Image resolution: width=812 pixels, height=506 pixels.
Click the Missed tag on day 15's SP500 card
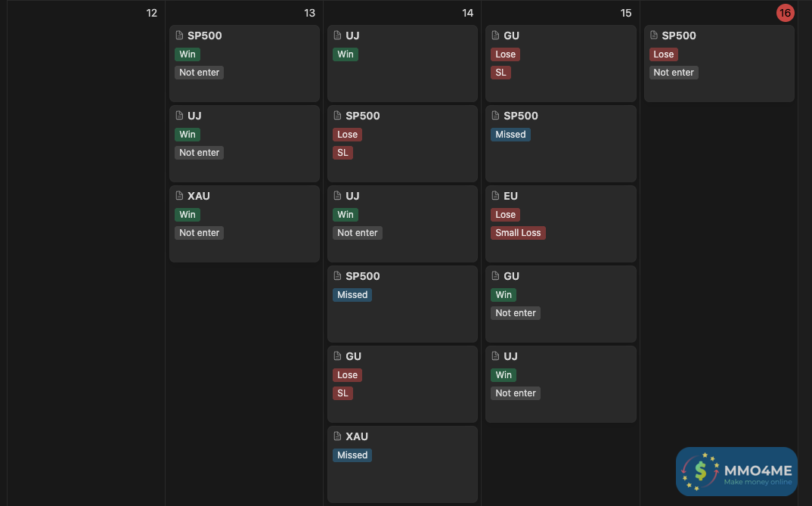click(x=510, y=135)
